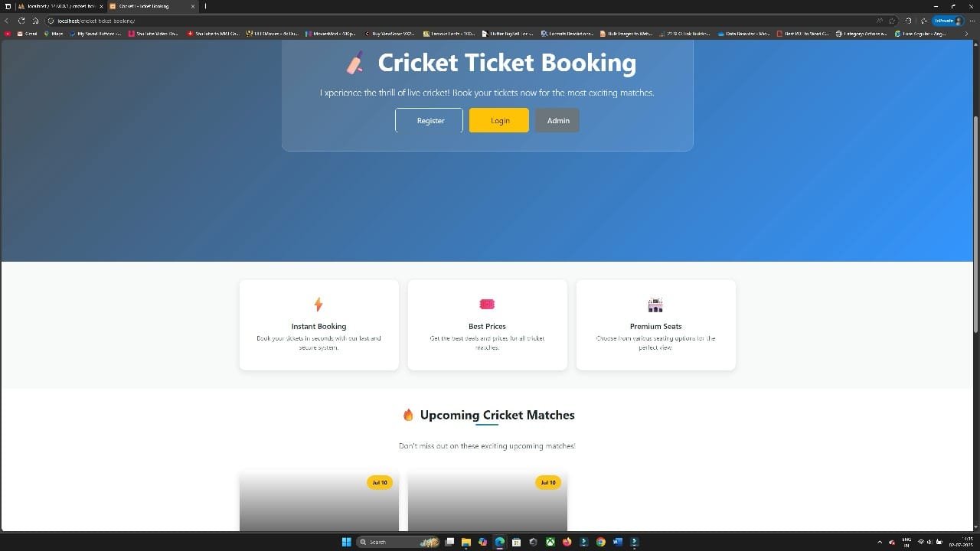Click the cricket bat icon beside the title
The image size is (980, 551).
tap(354, 63)
